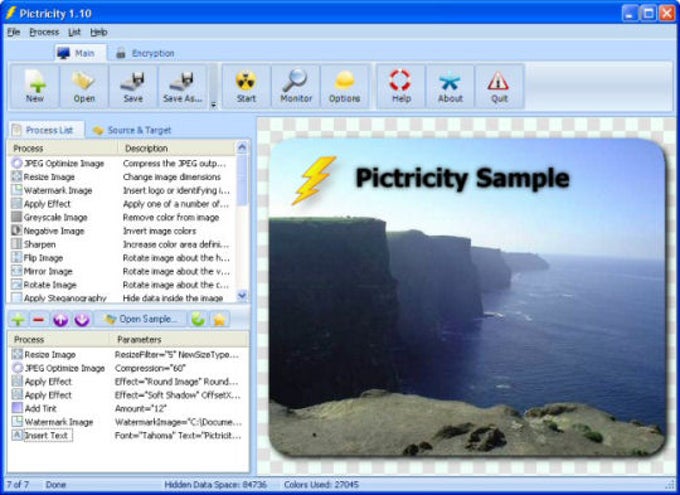Click the Open Sample button
This screenshot has height=495, width=680.
141,319
